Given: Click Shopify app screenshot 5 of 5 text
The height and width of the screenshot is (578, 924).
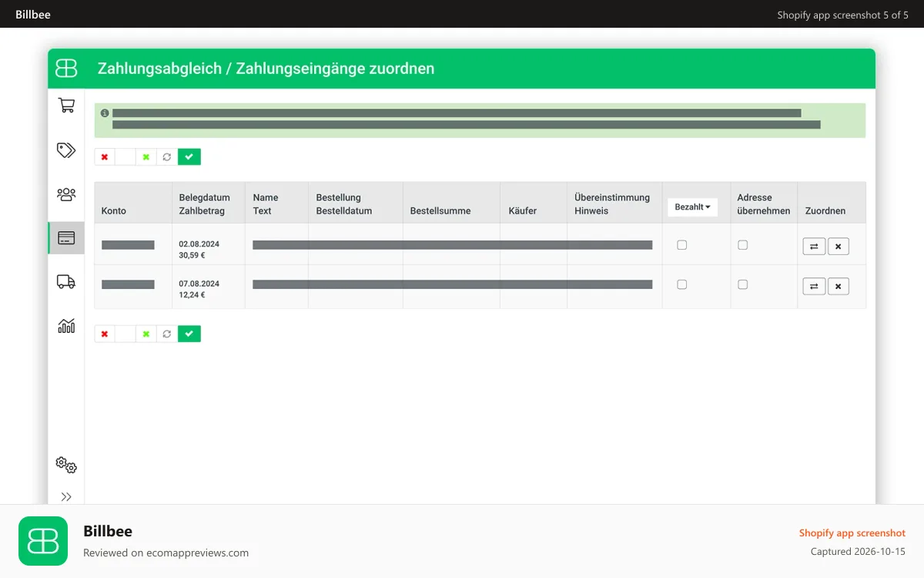Looking at the screenshot, I should coord(843,15).
